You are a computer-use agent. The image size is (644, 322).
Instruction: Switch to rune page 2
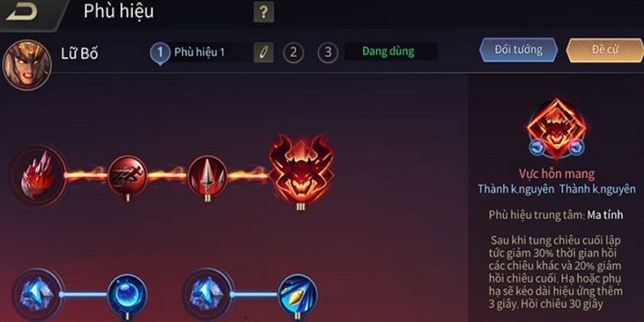click(x=293, y=52)
